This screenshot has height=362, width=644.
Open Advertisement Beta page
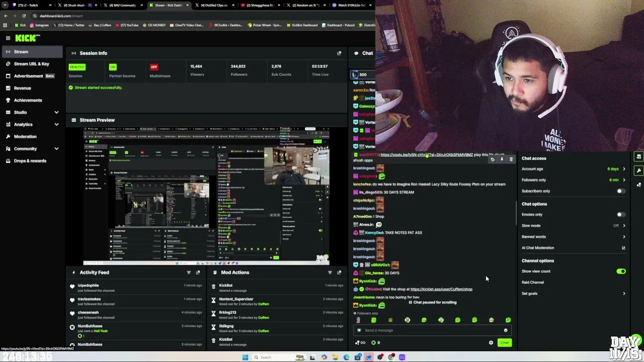32,76
